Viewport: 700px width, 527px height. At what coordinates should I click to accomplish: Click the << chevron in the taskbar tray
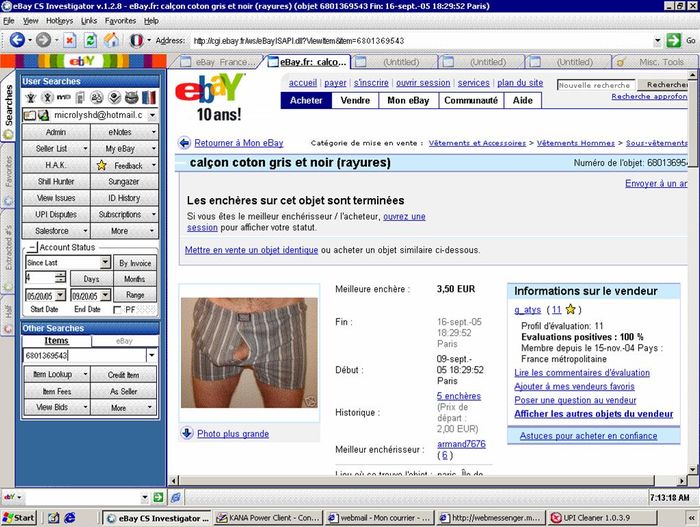692,518
